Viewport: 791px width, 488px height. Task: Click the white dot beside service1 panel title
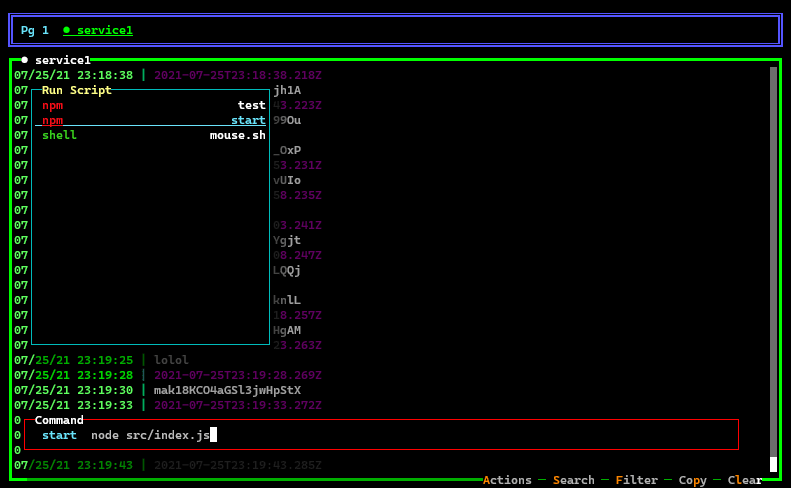pos(25,60)
